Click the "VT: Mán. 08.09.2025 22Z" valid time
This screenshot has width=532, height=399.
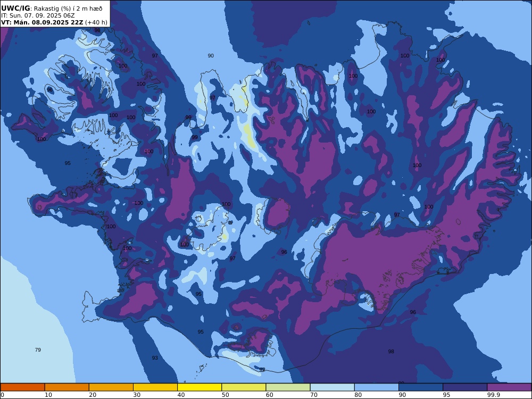[41, 22]
